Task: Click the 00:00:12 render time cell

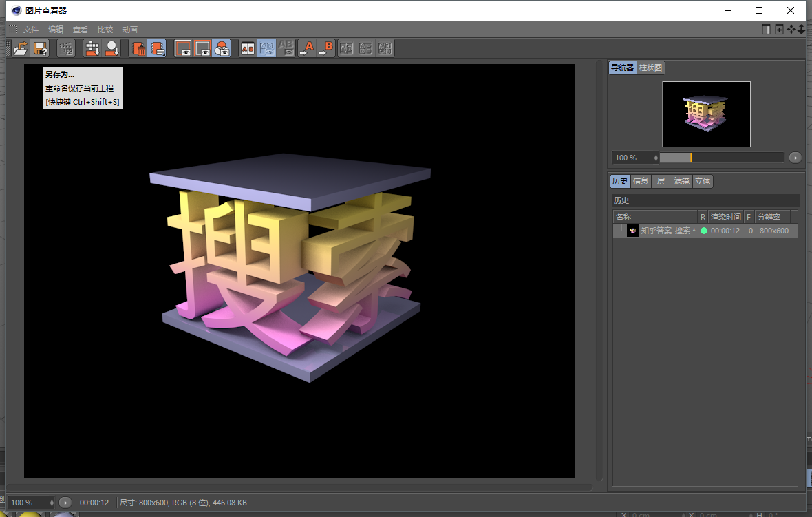Action: tap(725, 231)
